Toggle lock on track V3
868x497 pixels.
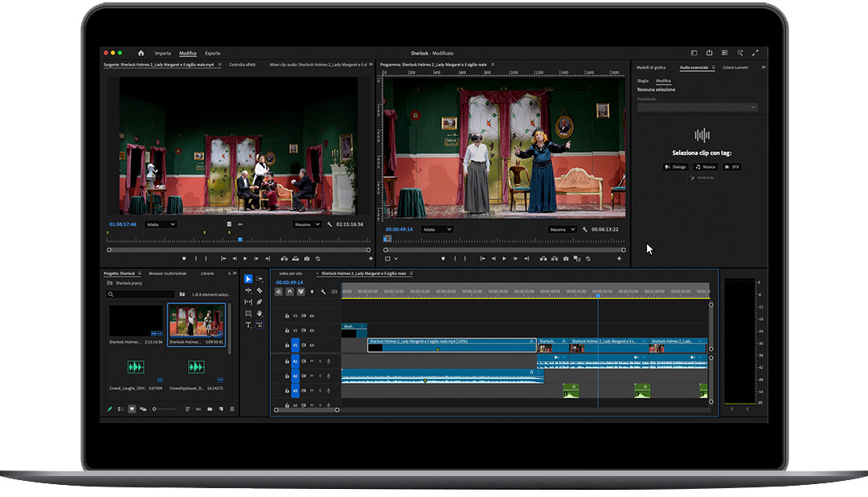287,316
